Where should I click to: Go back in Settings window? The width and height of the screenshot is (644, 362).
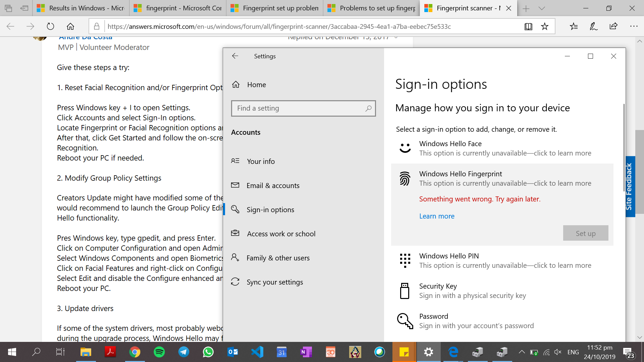(x=235, y=56)
